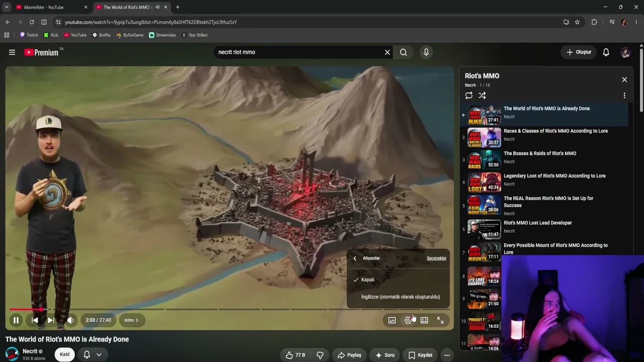This screenshot has width=644, height=362.
Task: Open the tab search dropdown arrow
Action: coord(7,7)
